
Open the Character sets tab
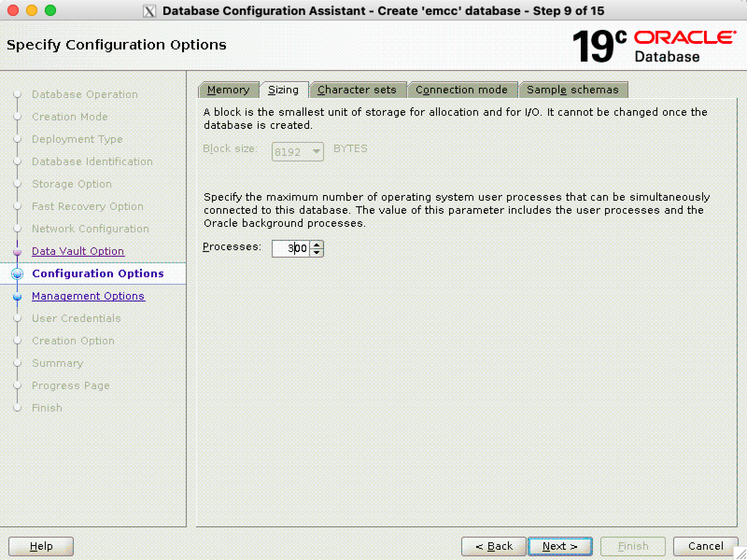point(357,90)
